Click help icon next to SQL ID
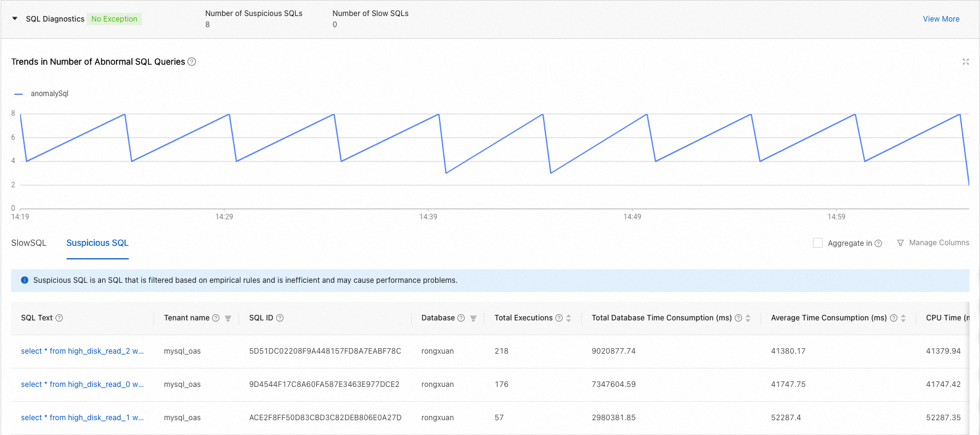Screen dimensions: 980x435 280,318
